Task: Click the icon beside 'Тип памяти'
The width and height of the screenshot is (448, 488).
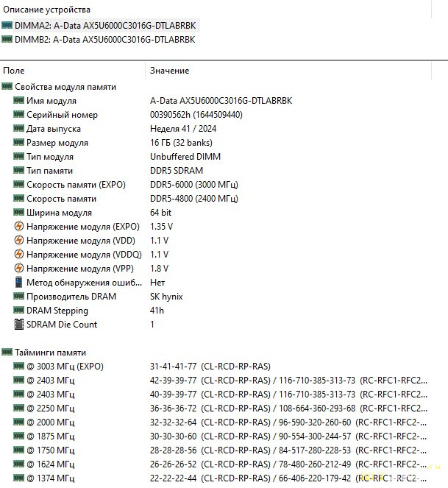Action: [x=18, y=170]
